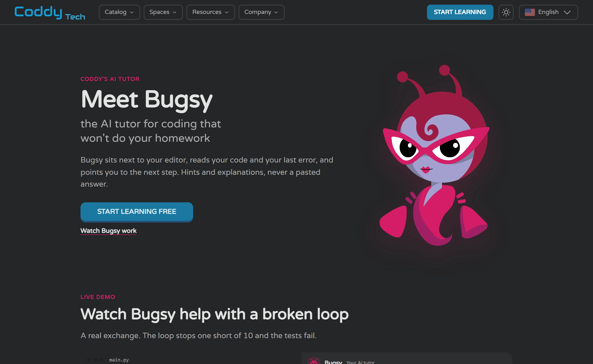
Task: Click the LIVE DEMO label
Action: coord(98,297)
